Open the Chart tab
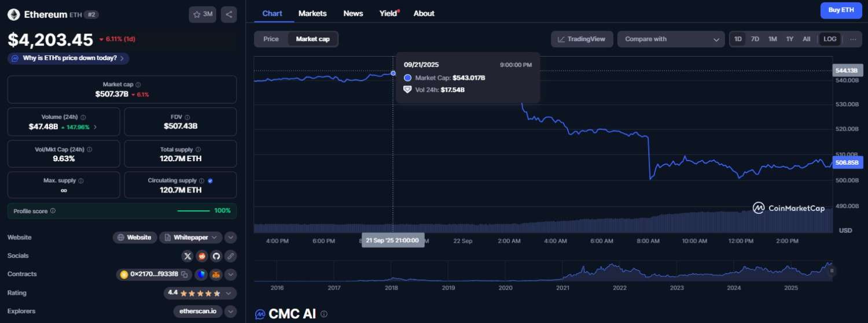The image size is (868, 323). tap(272, 13)
